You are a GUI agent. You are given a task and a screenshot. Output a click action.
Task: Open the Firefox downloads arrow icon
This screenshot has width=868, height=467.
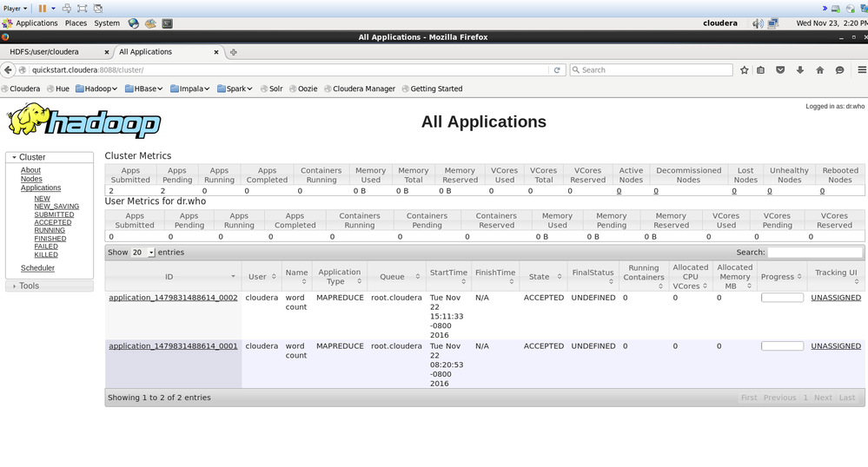point(799,70)
